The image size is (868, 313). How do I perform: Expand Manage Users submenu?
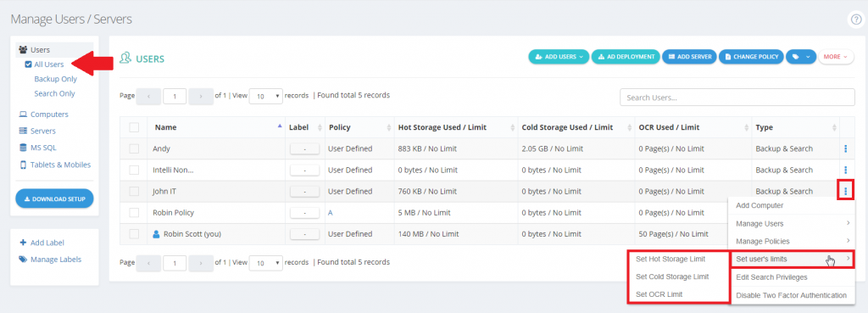(793, 223)
